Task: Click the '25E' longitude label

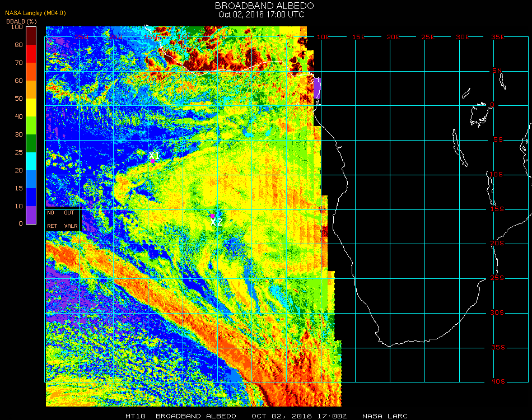Action: pos(428,37)
